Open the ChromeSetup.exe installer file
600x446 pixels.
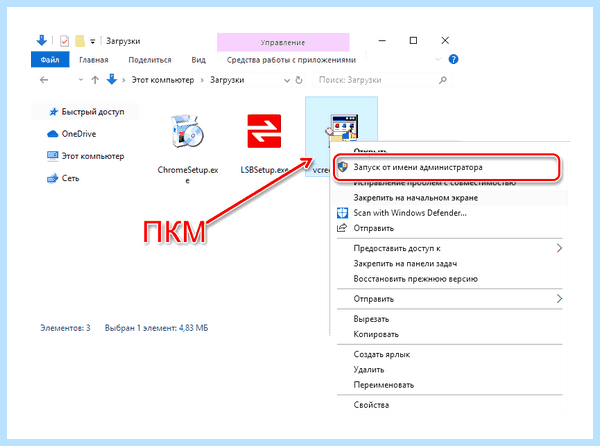(x=188, y=131)
